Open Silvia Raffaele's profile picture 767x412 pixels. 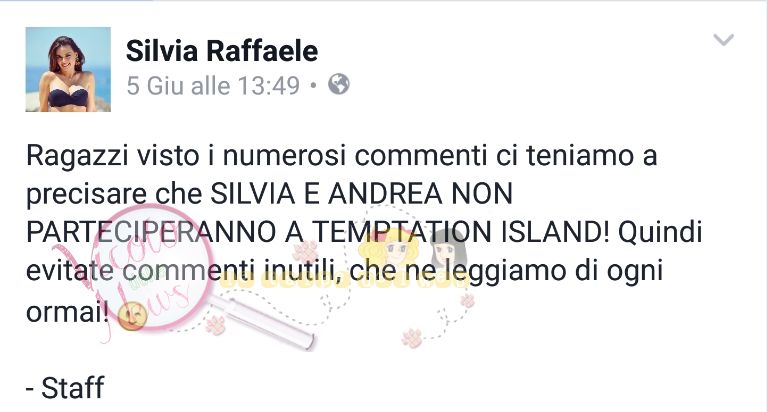pyautogui.click(x=68, y=69)
